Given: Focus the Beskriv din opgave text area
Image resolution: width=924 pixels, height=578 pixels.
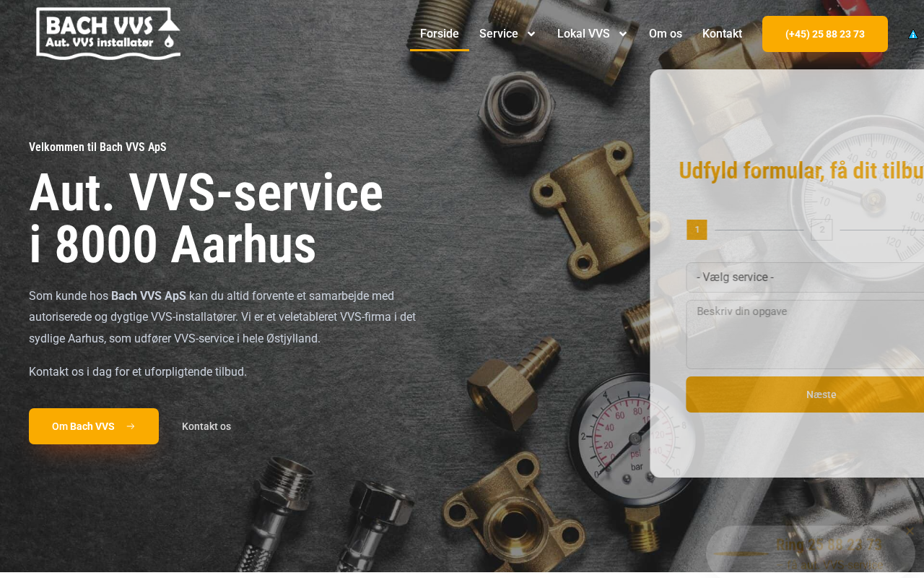Looking at the screenshot, I should tap(805, 335).
